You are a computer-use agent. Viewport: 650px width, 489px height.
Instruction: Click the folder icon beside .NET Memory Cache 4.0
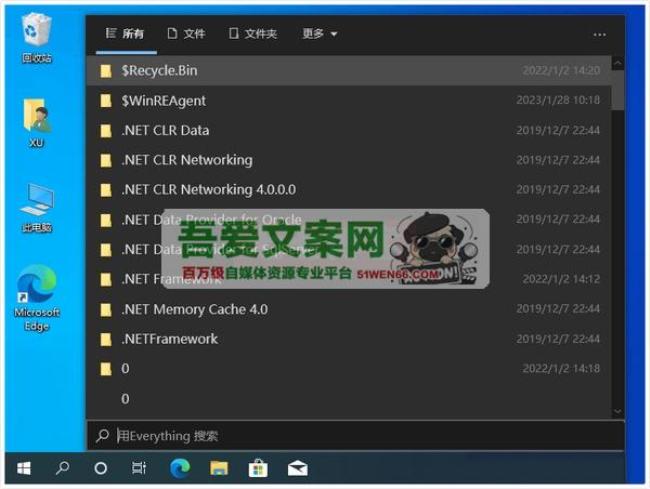click(106, 310)
